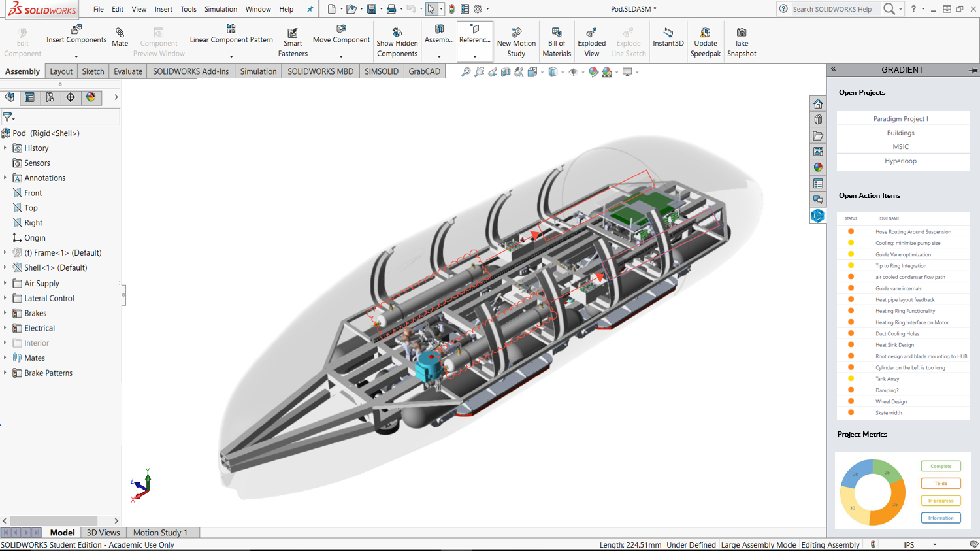Open the FeatureManager design tree tab

(x=10, y=97)
